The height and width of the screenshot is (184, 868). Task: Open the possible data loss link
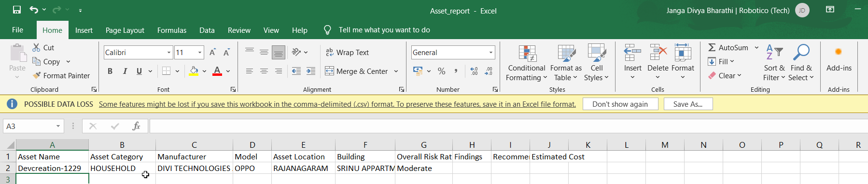pyautogui.click(x=337, y=104)
